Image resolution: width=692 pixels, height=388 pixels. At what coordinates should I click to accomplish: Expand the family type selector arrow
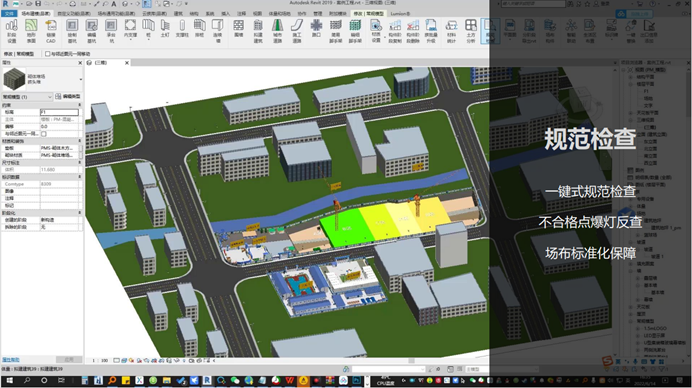(80, 79)
